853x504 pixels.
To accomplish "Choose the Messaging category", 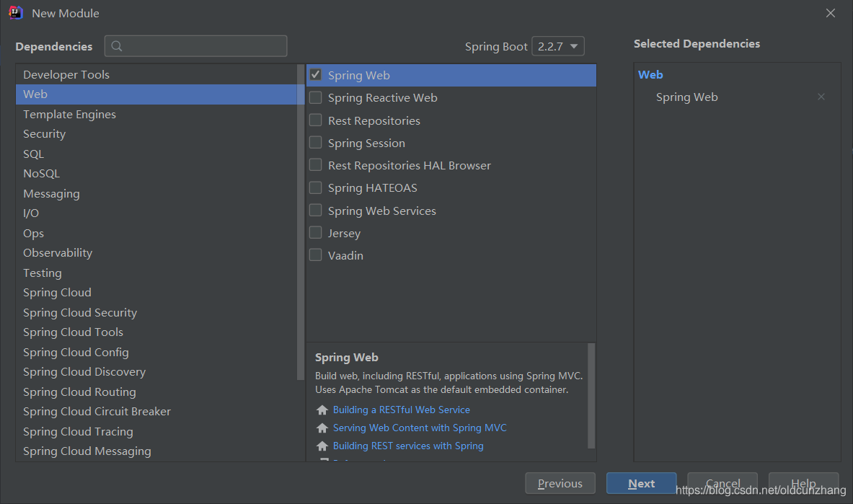I will (x=156, y=194).
